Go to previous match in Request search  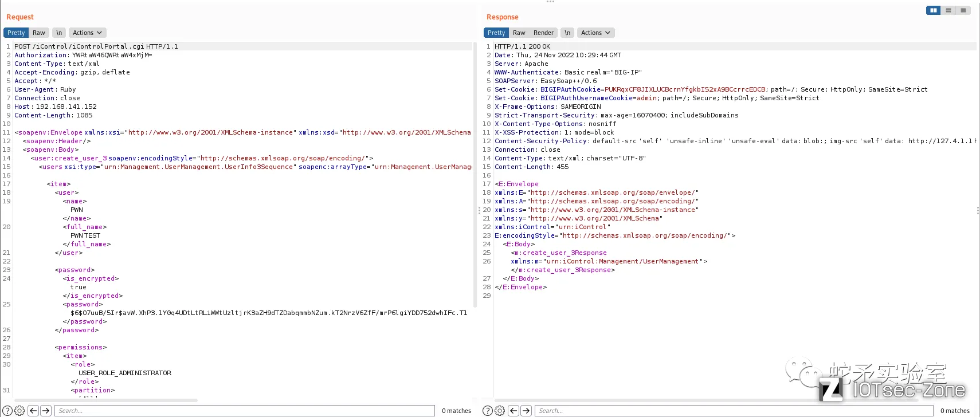[x=33, y=411]
